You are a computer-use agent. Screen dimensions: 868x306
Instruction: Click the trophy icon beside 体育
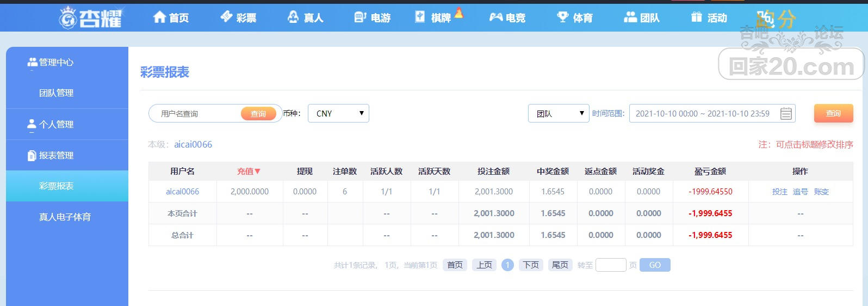point(563,17)
